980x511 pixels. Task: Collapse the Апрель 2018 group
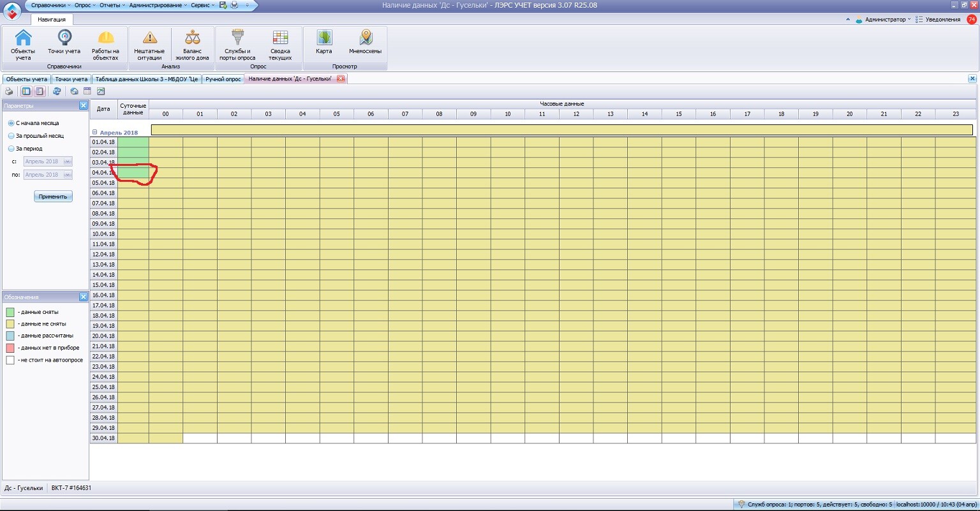click(95, 132)
